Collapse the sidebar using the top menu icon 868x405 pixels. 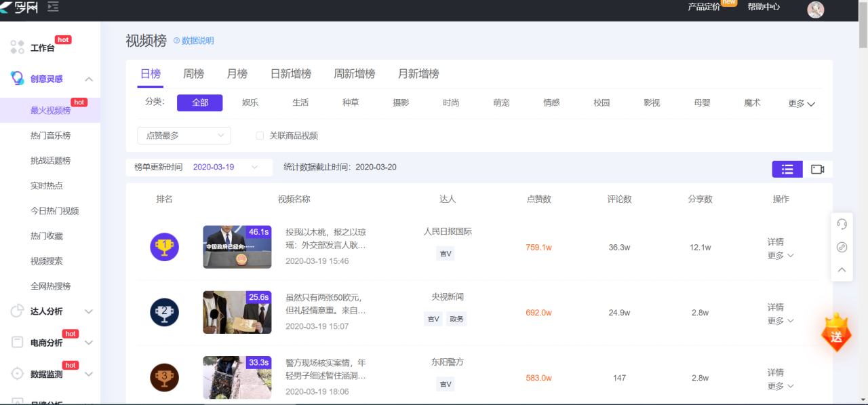point(53,7)
